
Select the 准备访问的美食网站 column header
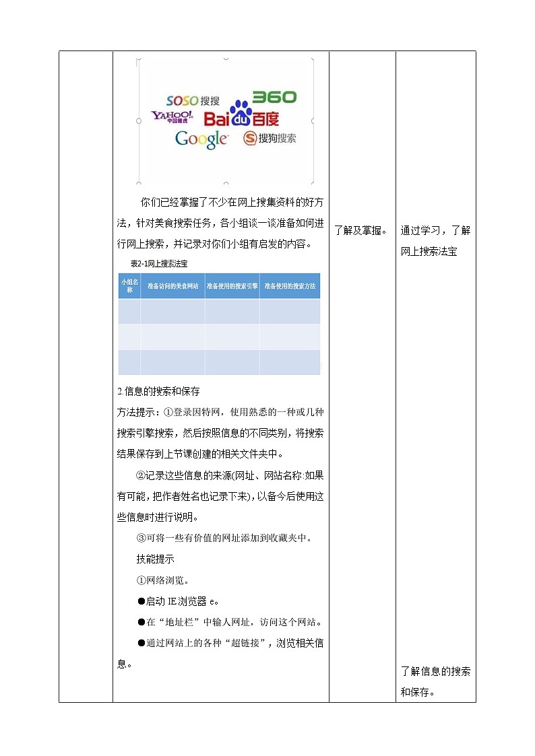[172, 285]
